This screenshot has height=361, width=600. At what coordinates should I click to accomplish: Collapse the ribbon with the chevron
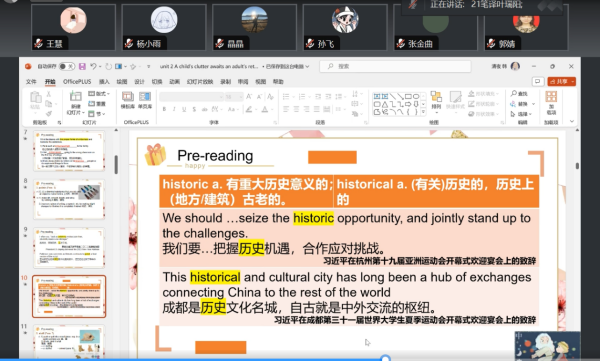pyautogui.click(x=572, y=121)
